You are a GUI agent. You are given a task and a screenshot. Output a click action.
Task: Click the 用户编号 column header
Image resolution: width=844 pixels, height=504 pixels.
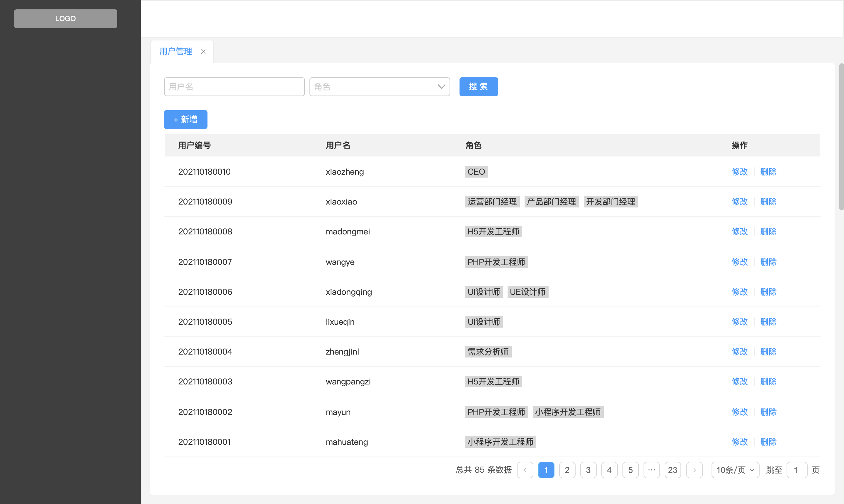[195, 145]
